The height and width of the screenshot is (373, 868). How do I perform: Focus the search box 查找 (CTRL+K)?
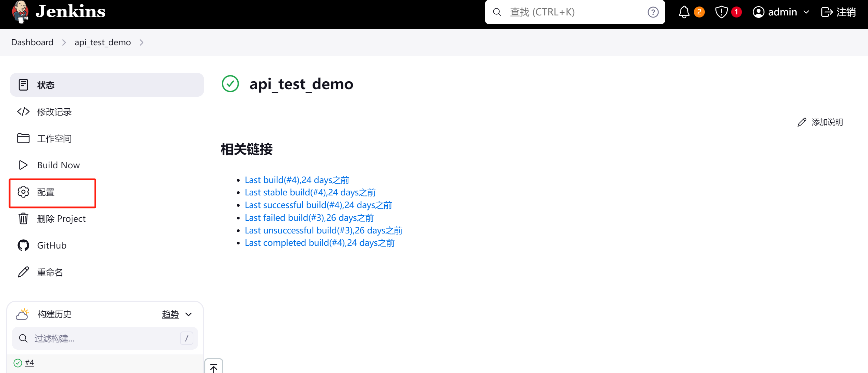[x=575, y=12]
